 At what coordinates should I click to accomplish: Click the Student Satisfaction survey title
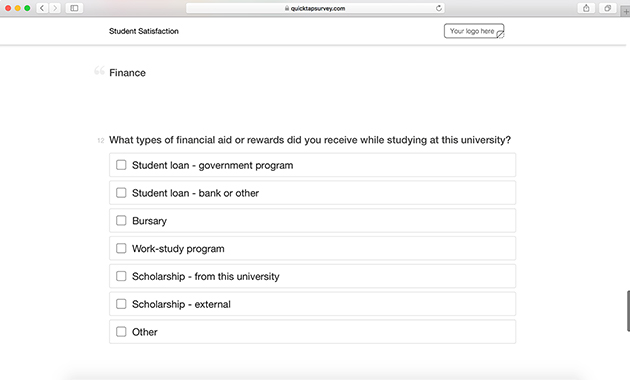coord(144,31)
